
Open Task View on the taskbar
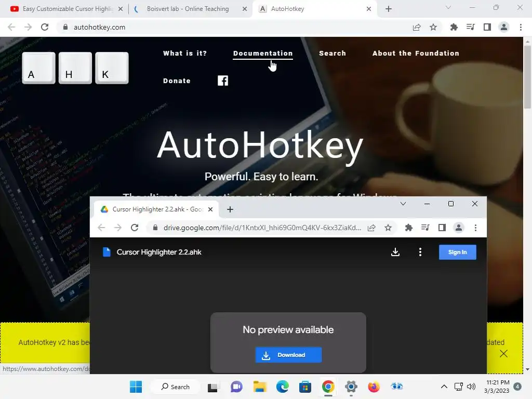pos(212,387)
